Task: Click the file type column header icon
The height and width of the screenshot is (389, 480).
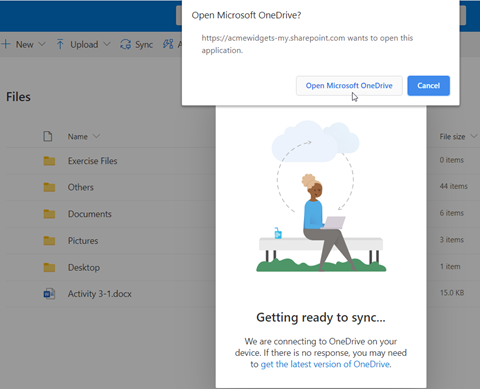Action: [48, 136]
